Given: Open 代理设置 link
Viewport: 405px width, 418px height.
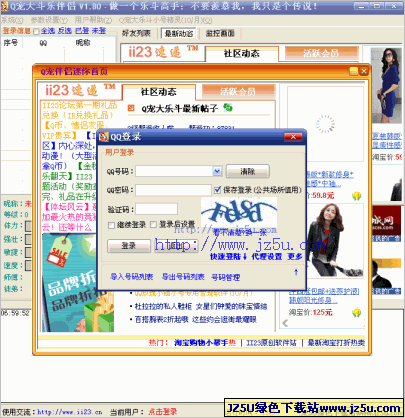Looking at the screenshot, I should pos(267,256).
